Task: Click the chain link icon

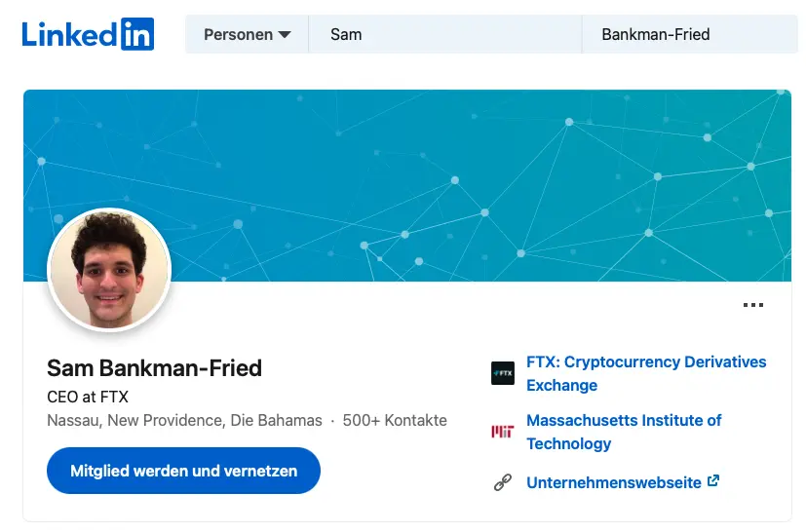Action: pos(502,482)
